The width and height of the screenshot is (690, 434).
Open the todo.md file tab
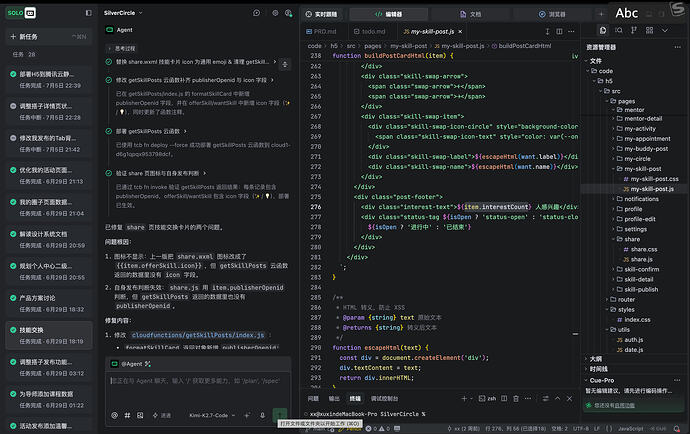[x=370, y=31]
